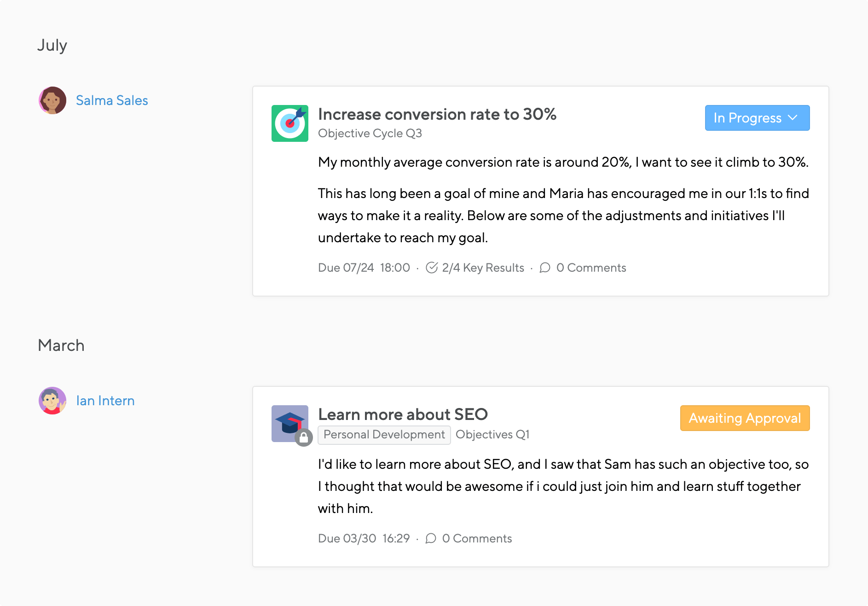The width and height of the screenshot is (868, 606).
Task: Click the In Progress dropdown chevron
Action: click(793, 118)
